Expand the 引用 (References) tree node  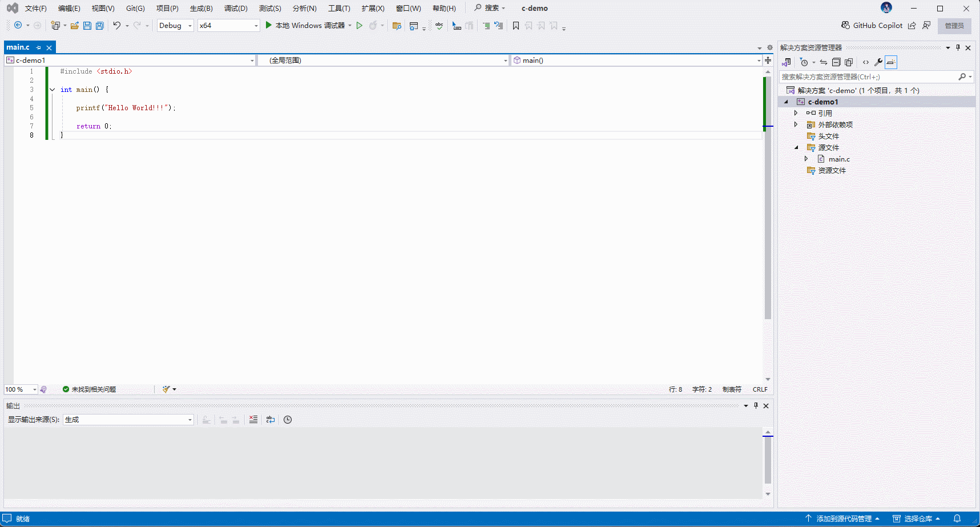tap(796, 113)
